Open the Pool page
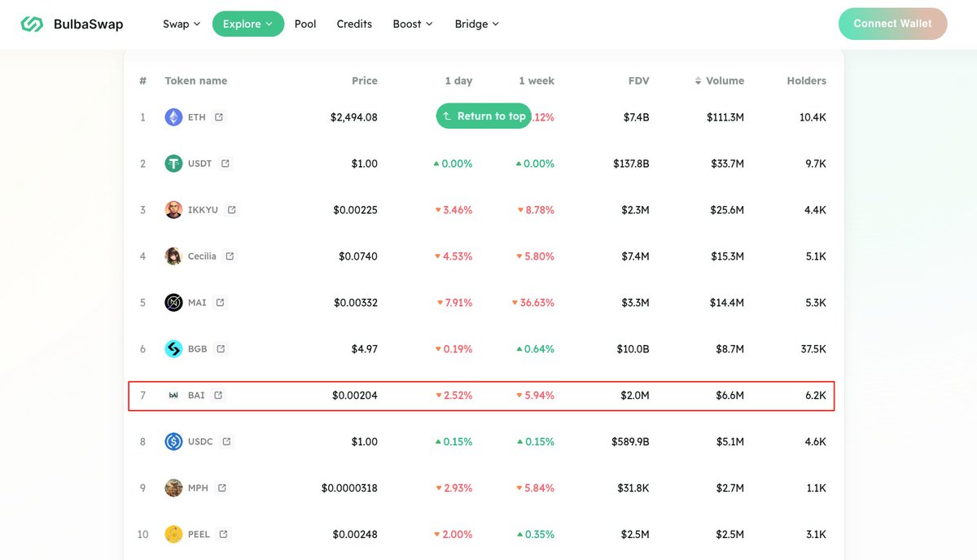 pyautogui.click(x=305, y=24)
